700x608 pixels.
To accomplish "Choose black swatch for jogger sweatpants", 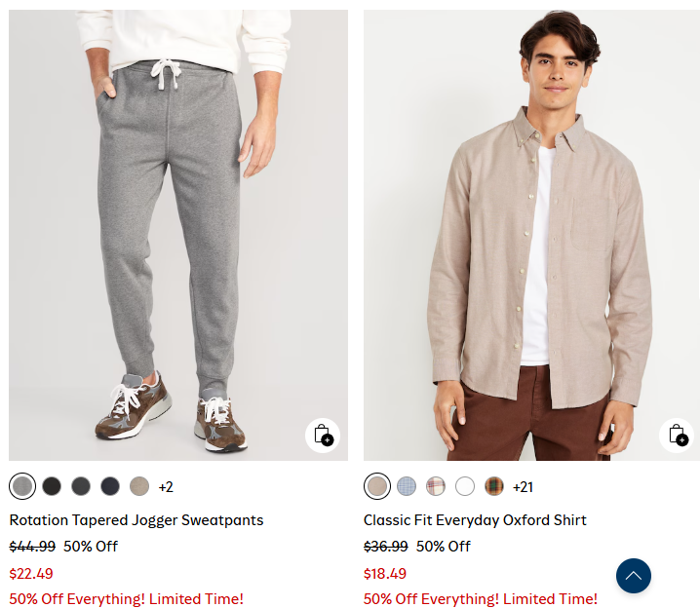I will pos(52,486).
